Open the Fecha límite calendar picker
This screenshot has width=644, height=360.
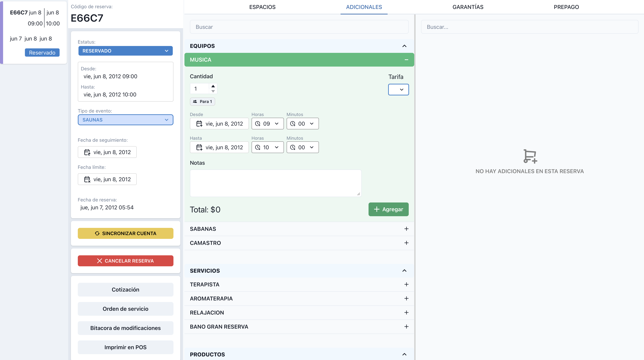click(x=107, y=179)
